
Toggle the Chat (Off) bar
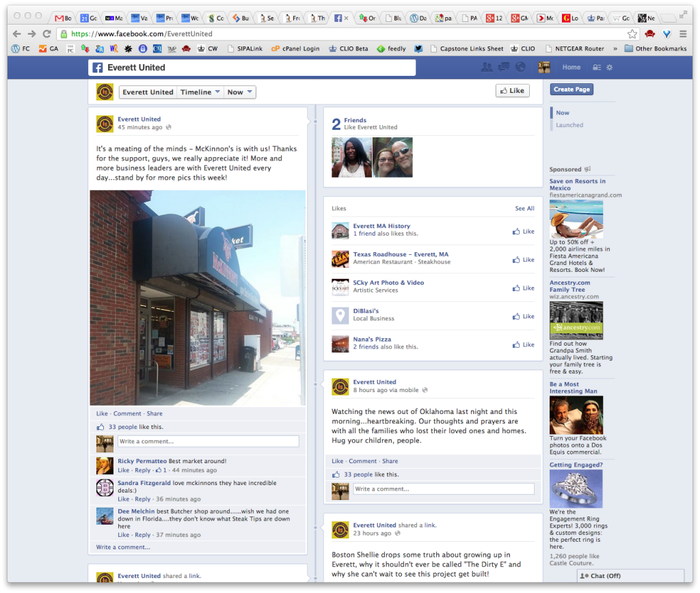(x=630, y=576)
